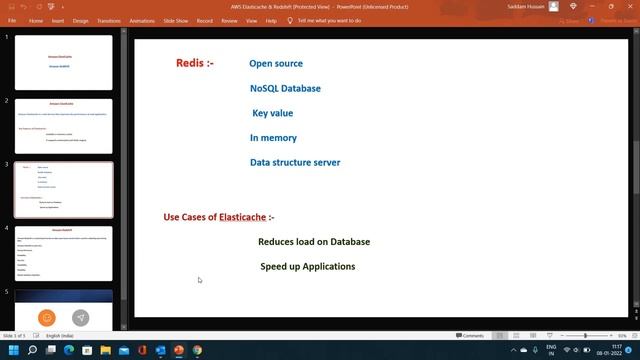Switch to Slide Sorter view icon
The image size is (640, 360).
click(516, 336)
